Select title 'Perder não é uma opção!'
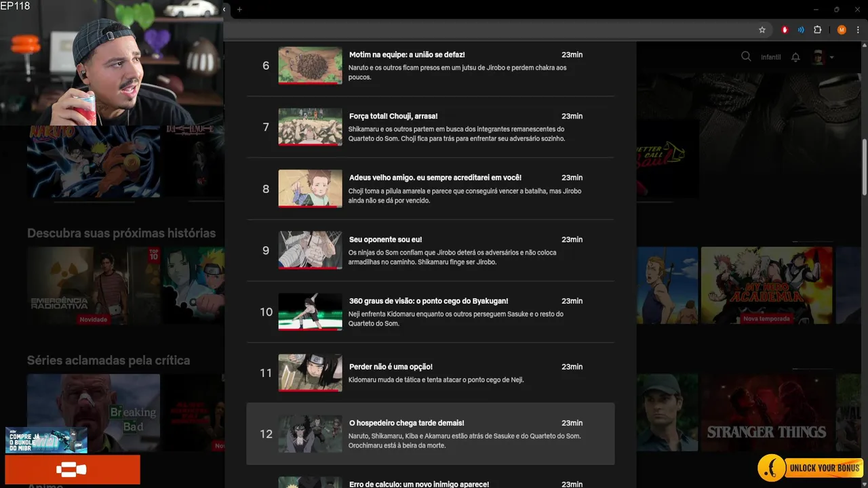The height and width of the screenshot is (488, 868). [x=391, y=367]
